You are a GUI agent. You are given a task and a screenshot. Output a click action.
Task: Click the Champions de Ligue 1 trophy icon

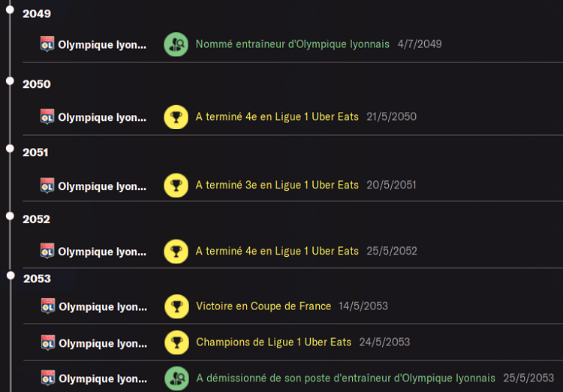click(x=177, y=342)
